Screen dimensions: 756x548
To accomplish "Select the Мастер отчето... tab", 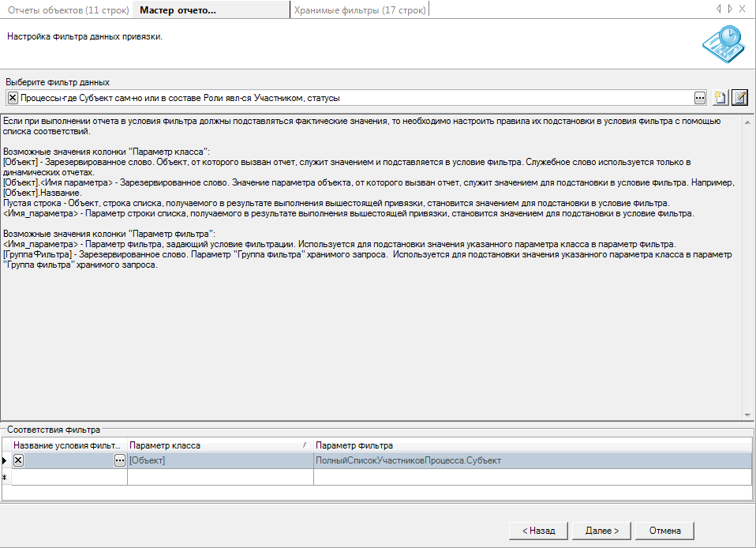I will [178, 9].
